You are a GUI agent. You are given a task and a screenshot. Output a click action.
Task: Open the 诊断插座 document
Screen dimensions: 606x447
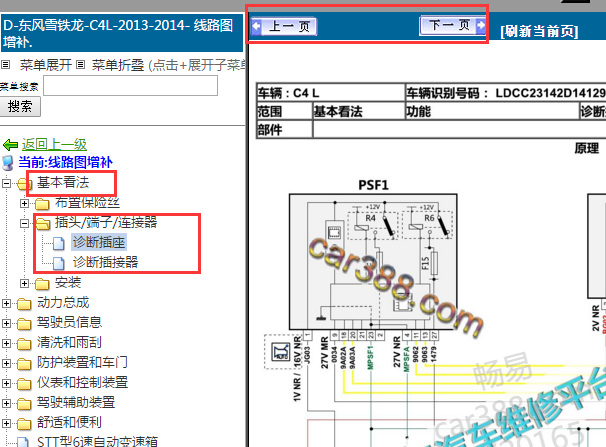pyautogui.click(x=99, y=242)
